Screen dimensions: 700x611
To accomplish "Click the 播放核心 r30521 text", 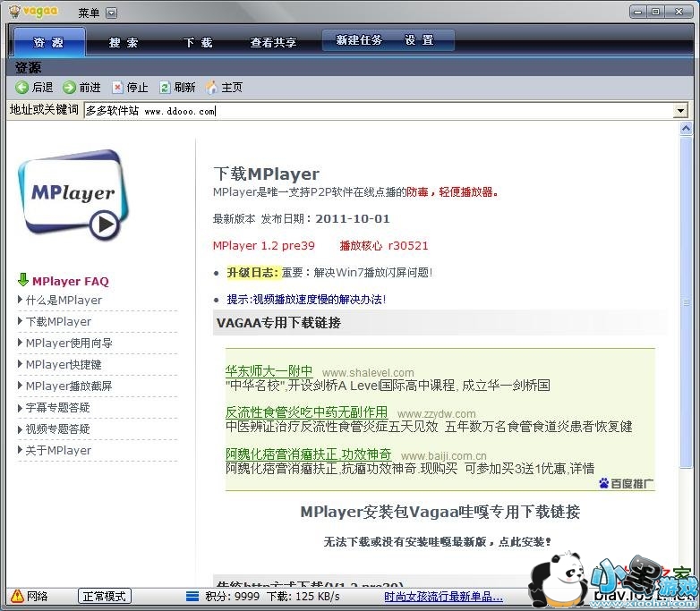I will pyautogui.click(x=384, y=245).
